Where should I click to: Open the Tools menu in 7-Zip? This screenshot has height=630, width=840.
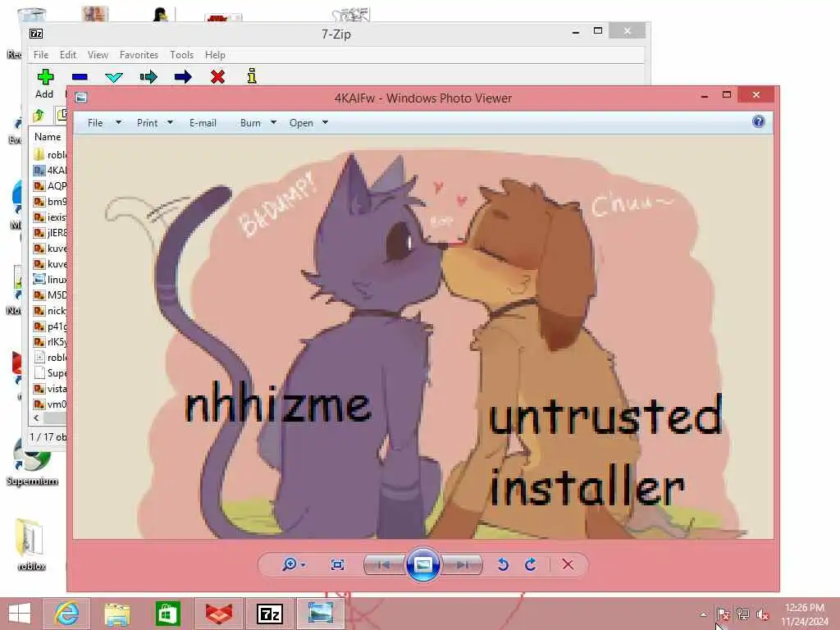[181, 55]
